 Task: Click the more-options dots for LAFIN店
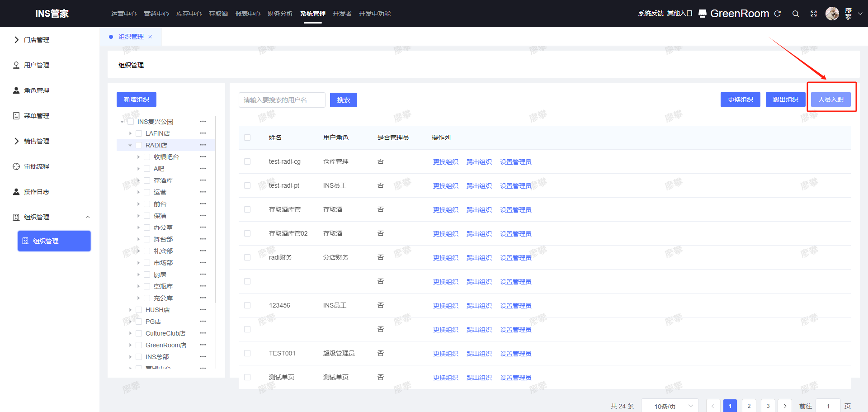pyautogui.click(x=203, y=133)
